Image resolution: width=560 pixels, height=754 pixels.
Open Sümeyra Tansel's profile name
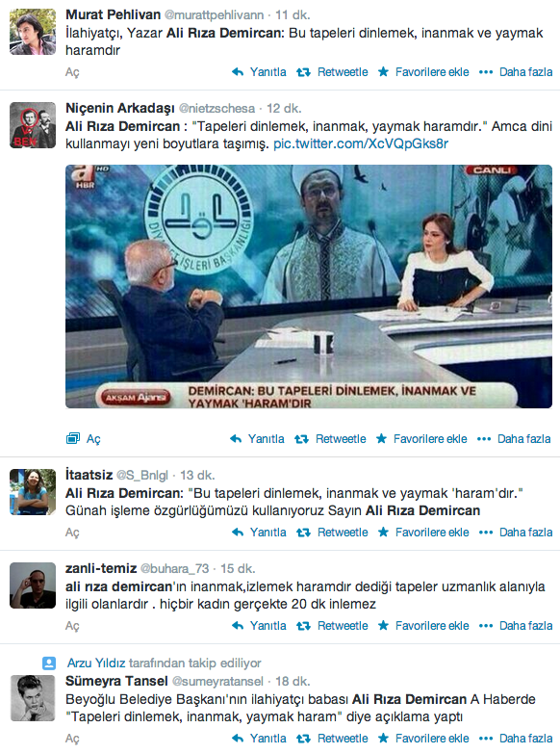(x=116, y=682)
